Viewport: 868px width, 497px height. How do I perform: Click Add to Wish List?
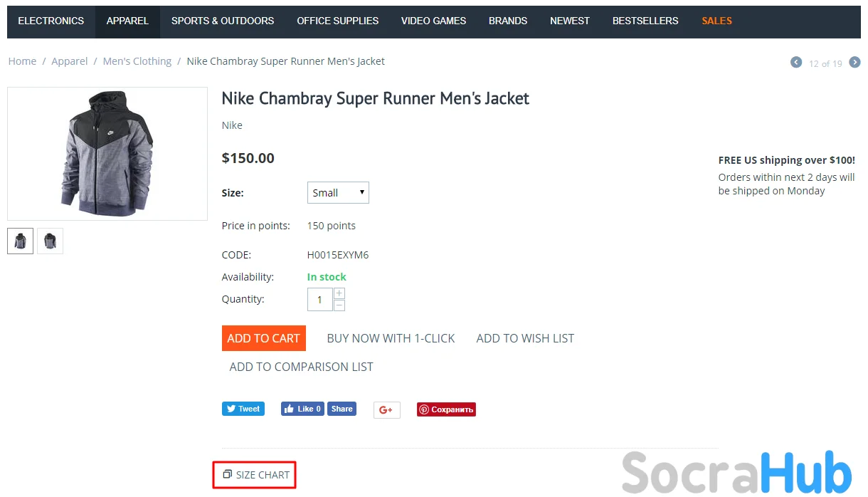(525, 338)
